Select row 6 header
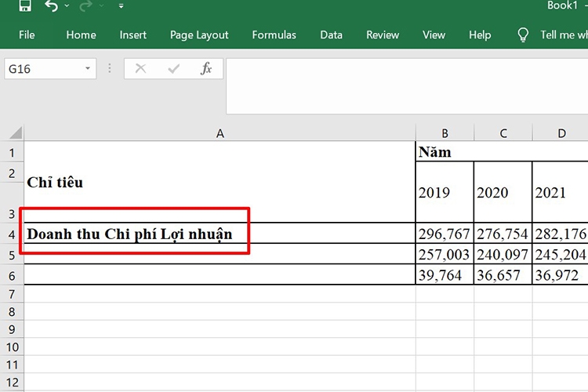Viewport: 588px width, 392px height. pyautogui.click(x=12, y=275)
